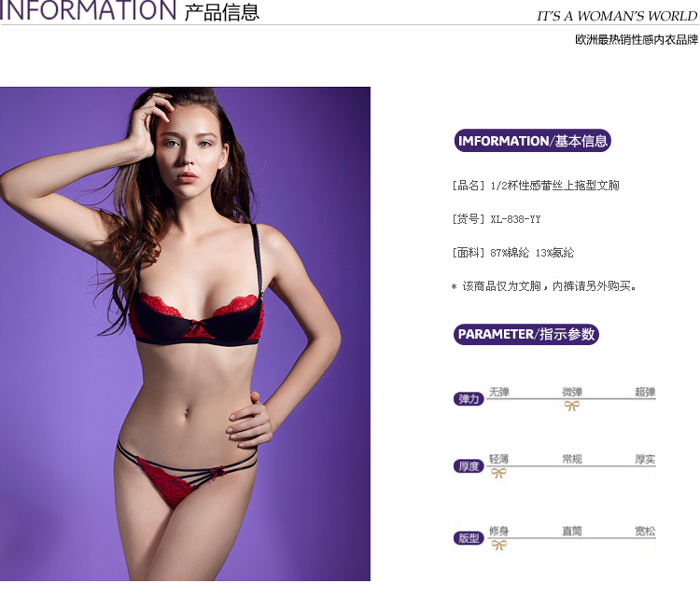Click the product model photo
Viewport: 700px width, 597px height.
pyautogui.click(x=185, y=334)
